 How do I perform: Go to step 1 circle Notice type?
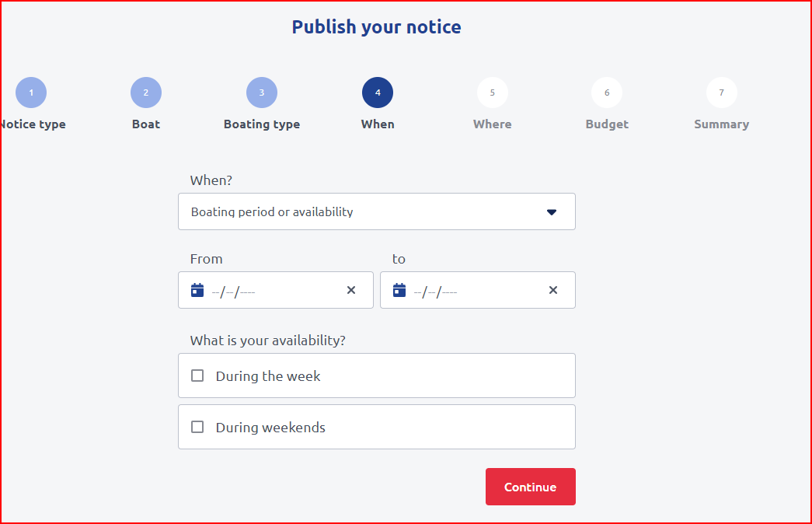pyautogui.click(x=31, y=93)
